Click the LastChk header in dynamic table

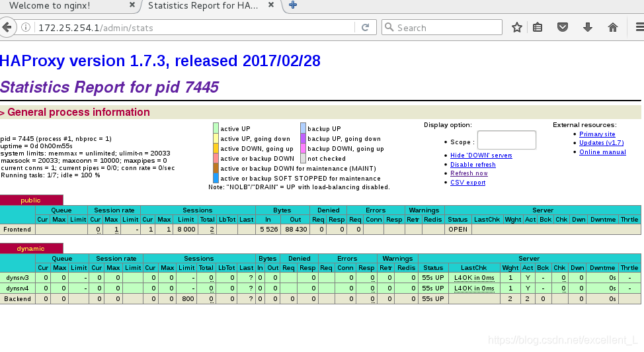point(473,268)
